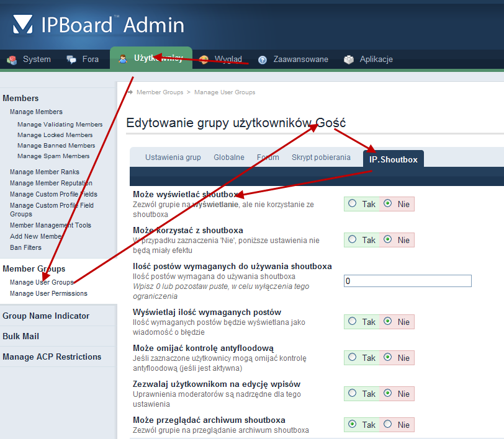This screenshot has width=504, height=439.
Task: Click the Fora speech bubble icon
Action: (x=71, y=60)
